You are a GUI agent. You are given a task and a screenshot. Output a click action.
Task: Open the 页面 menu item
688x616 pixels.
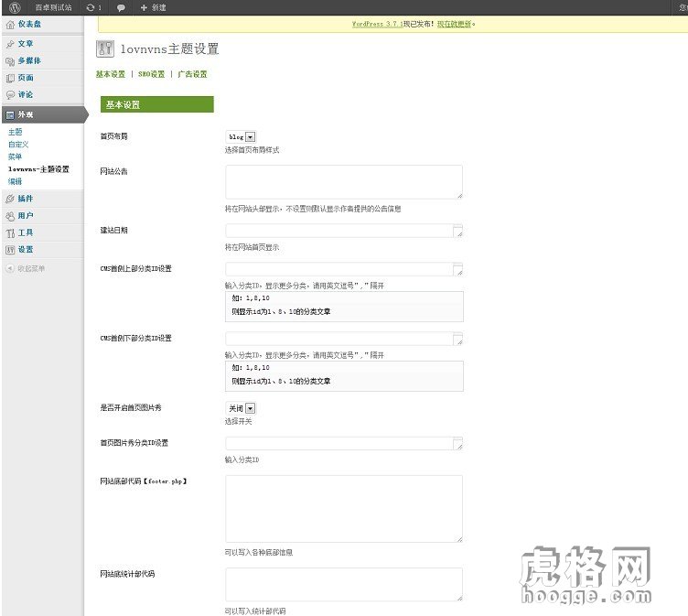coord(26,78)
